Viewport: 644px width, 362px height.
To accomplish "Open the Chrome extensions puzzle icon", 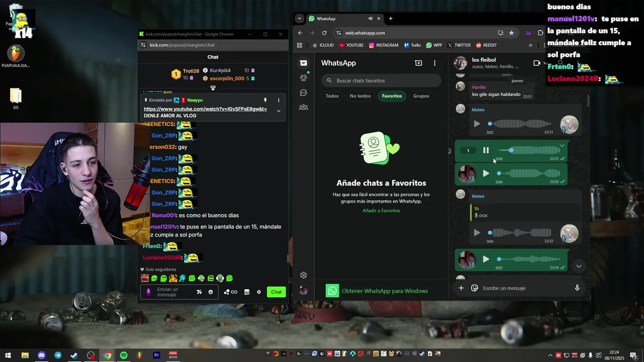I will (540, 33).
